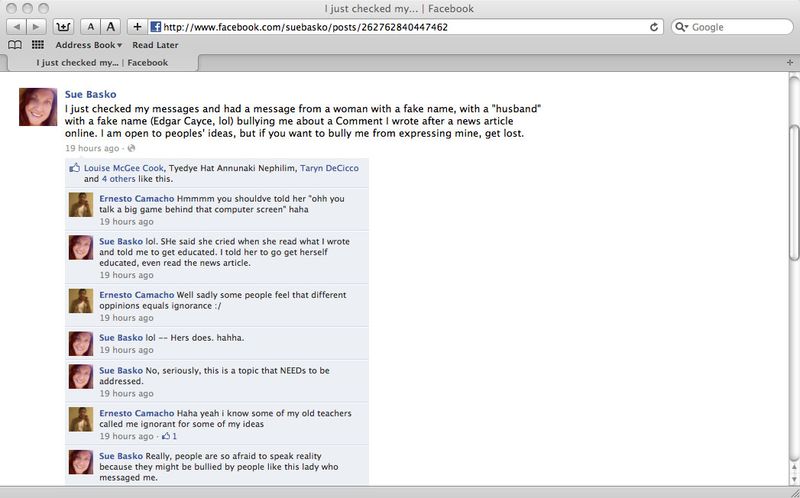This screenshot has height=498, width=800.
Task: Open Sue Basko name on 'Really, people' comment
Action: (x=121, y=456)
